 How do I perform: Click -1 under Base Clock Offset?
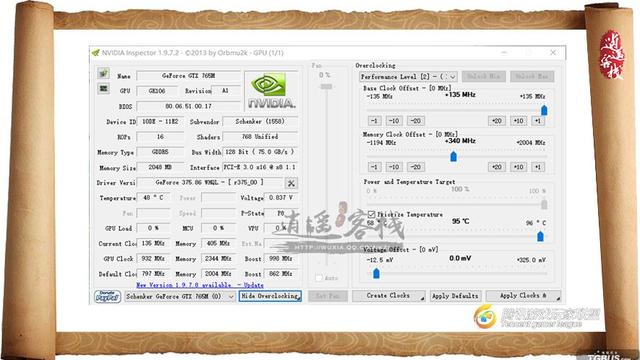tap(374, 121)
